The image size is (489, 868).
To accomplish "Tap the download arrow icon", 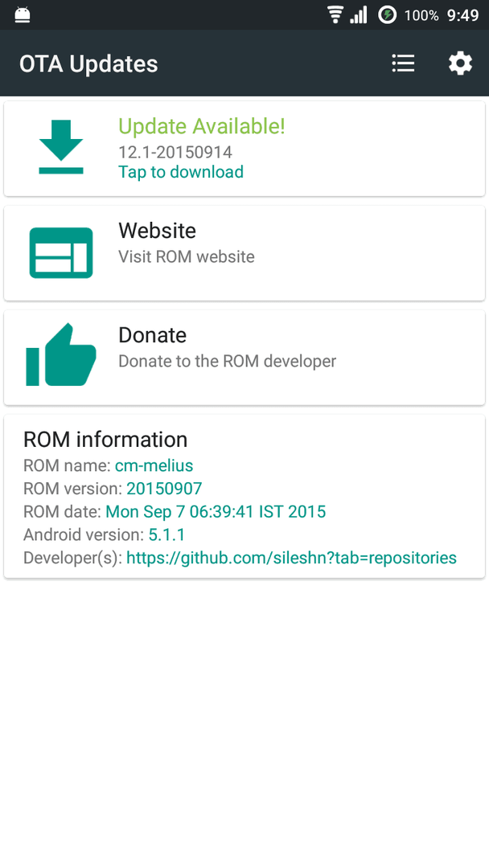I will pos(61,147).
